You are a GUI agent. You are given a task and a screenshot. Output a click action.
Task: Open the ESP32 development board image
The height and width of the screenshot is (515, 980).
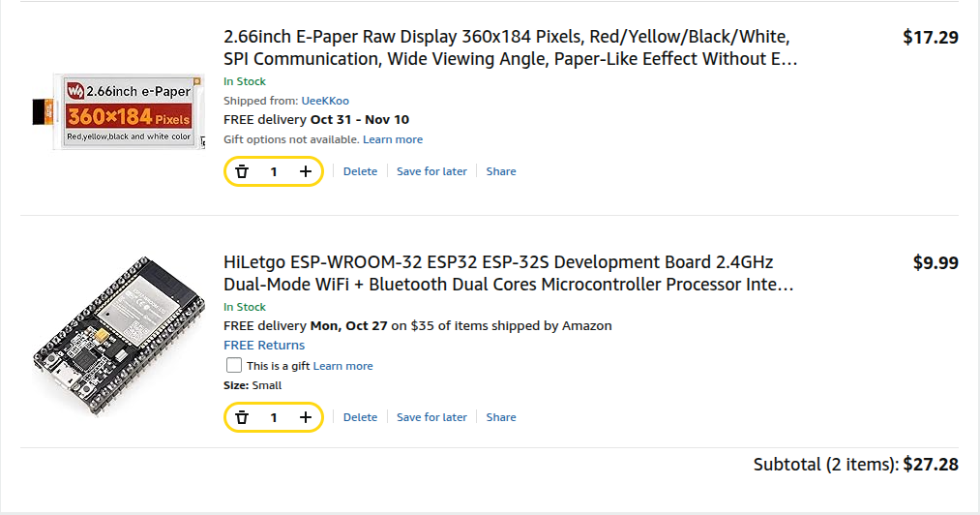pyautogui.click(x=119, y=337)
